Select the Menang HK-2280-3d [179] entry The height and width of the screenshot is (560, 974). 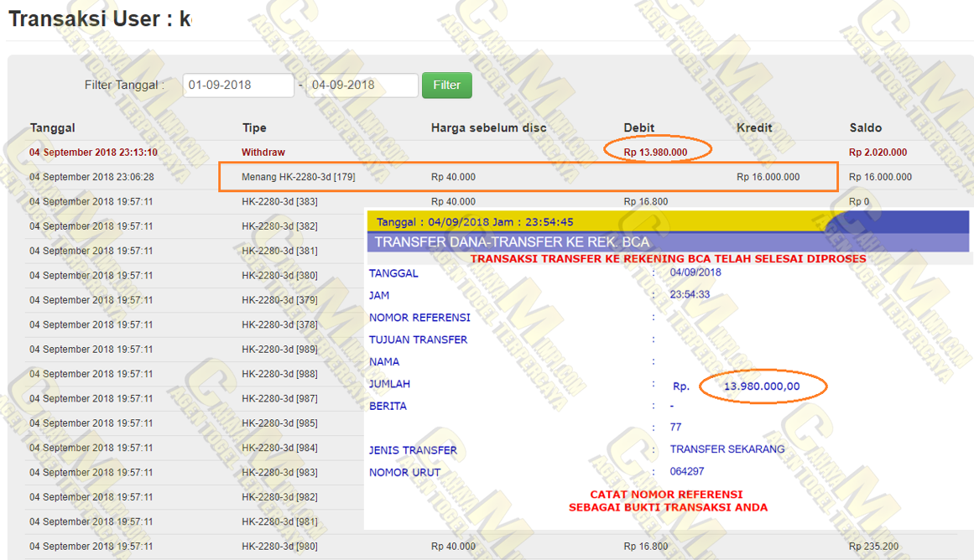287,177
